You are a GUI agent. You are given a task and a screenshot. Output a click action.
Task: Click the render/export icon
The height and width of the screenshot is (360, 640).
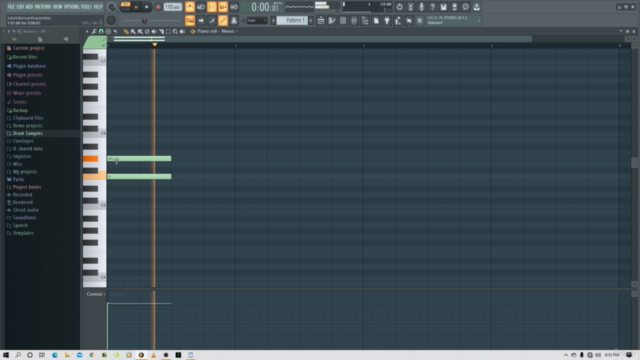pyautogui.click(x=454, y=7)
